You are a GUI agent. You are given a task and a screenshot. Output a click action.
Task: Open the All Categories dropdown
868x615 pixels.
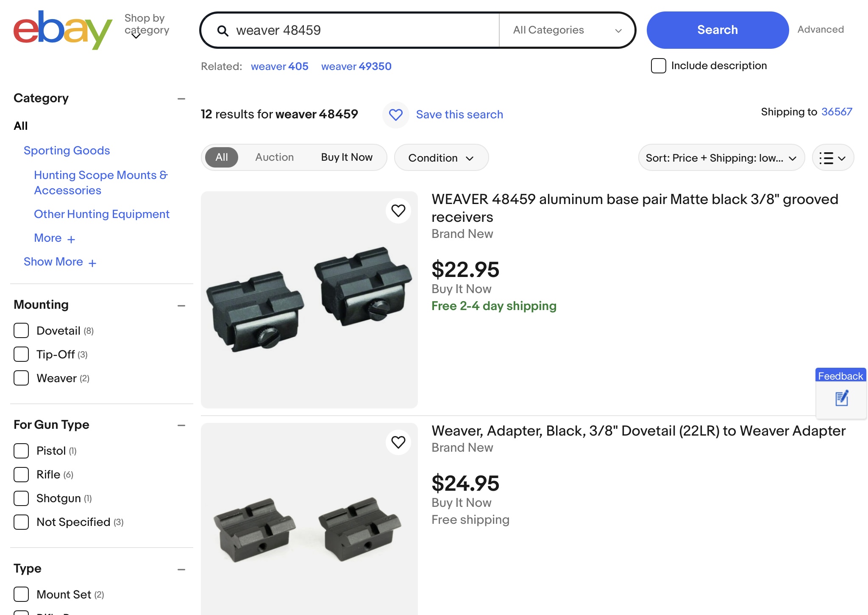567,30
